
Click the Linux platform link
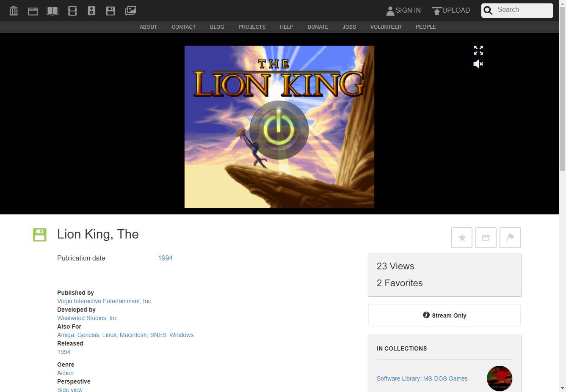pyautogui.click(x=109, y=335)
